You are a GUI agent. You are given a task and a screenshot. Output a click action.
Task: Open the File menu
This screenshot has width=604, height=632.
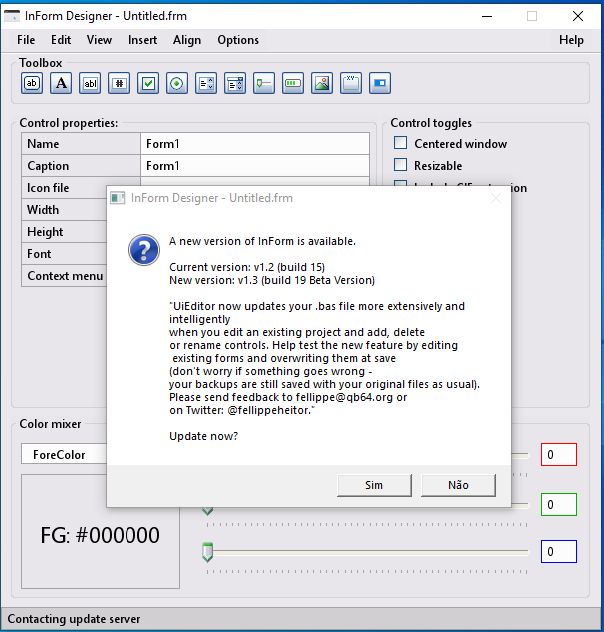click(x=26, y=40)
